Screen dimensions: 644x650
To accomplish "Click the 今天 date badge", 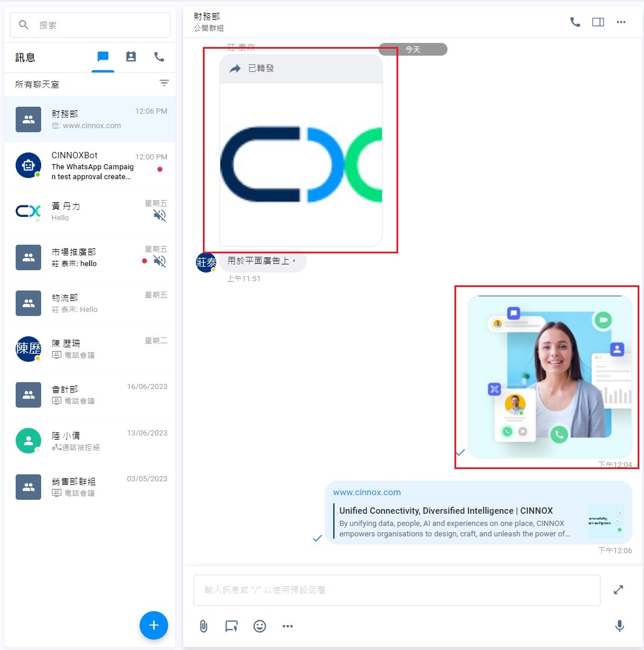I will point(413,49).
